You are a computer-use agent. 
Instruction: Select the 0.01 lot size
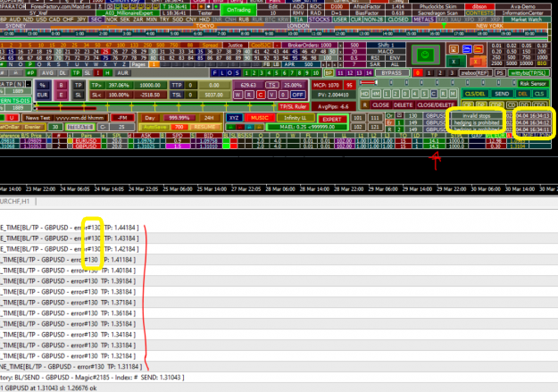496,46
